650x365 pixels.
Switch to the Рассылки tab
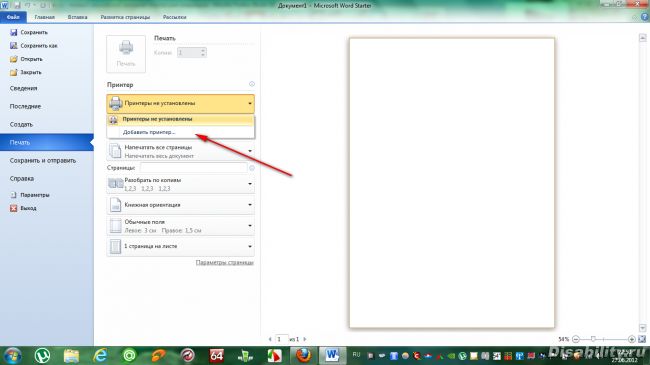[175, 17]
